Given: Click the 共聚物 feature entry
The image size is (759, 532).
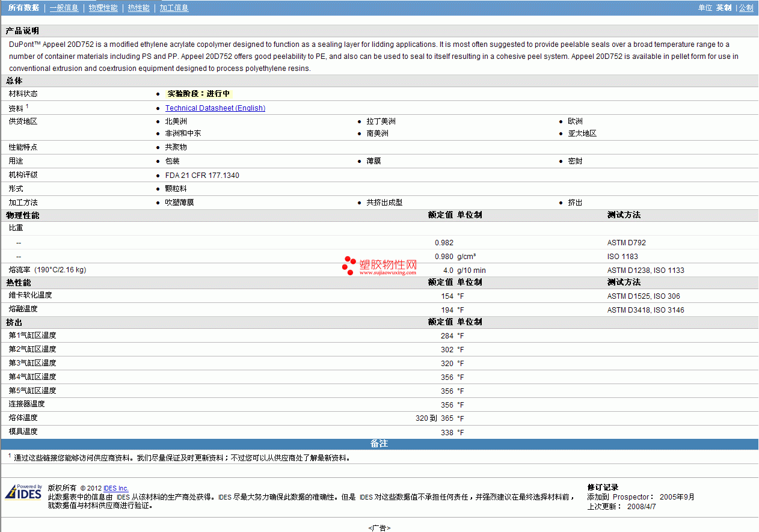Looking at the screenshot, I should tap(176, 147).
